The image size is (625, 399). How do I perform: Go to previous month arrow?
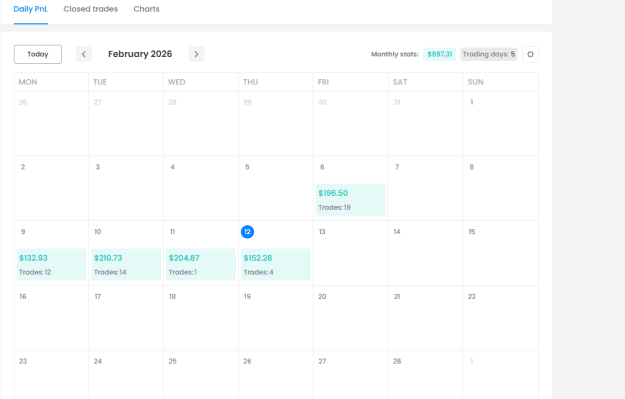pyautogui.click(x=84, y=54)
